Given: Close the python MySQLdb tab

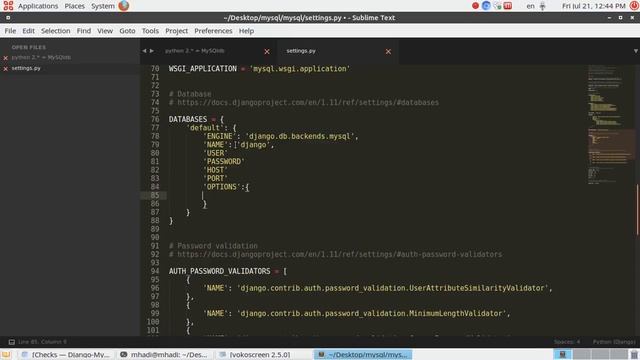Looking at the screenshot, I should pos(267,51).
